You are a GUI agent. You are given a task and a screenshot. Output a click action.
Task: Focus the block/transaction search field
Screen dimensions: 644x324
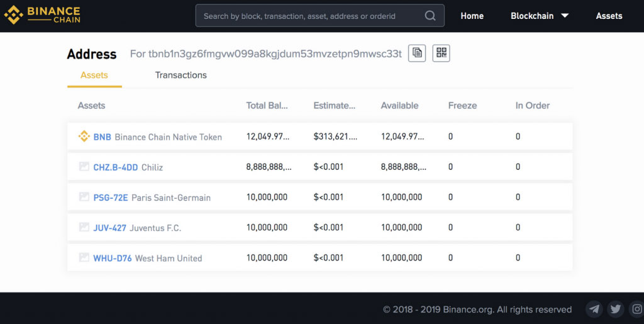point(319,16)
